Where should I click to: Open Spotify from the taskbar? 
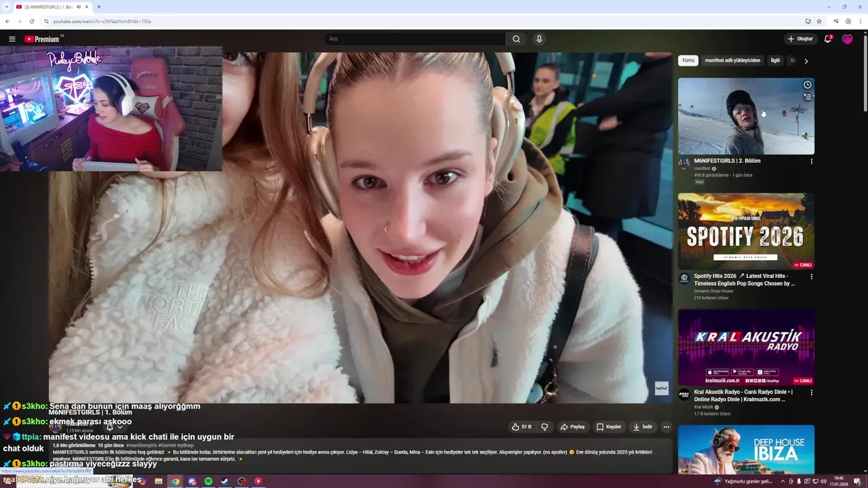click(x=208, y=481)
